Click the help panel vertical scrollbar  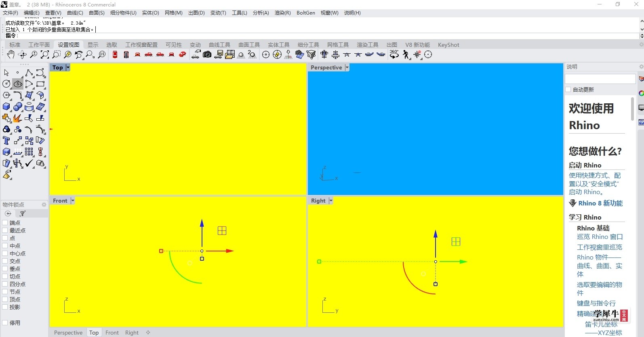tap(632, 109)
